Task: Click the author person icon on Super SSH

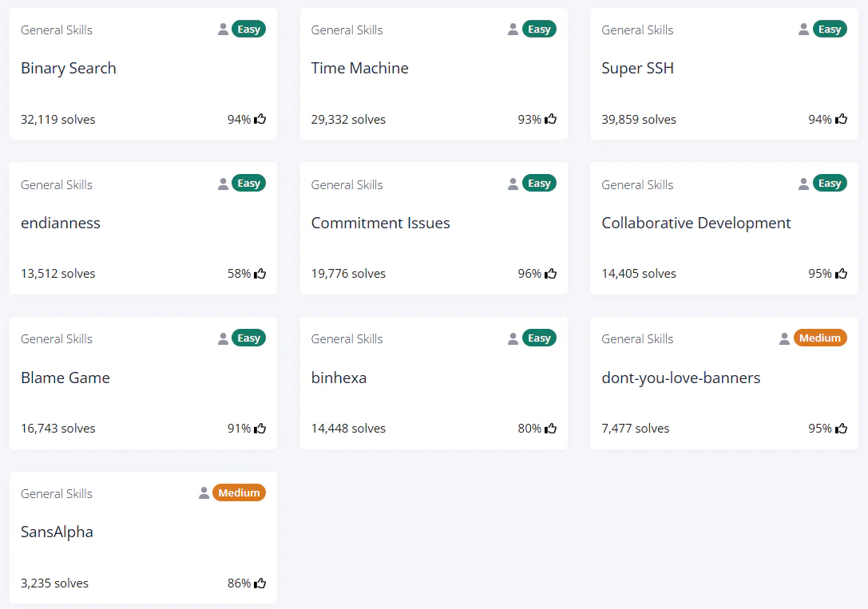Action: pyautogui.click(x=804, y=30)
